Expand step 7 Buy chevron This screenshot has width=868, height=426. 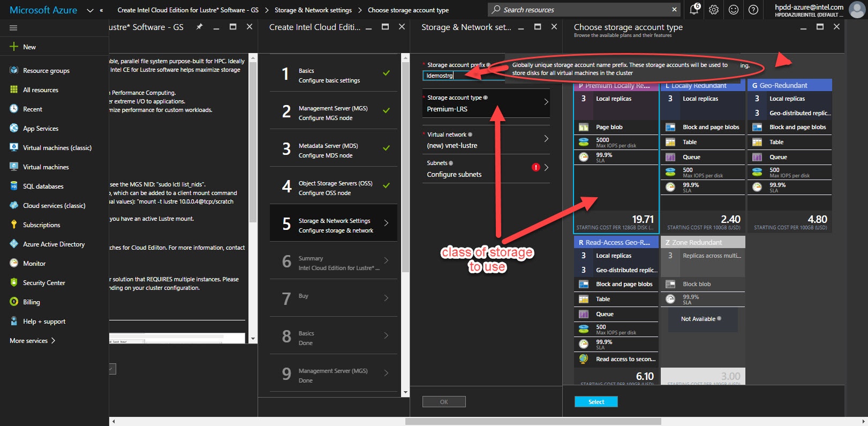(386, 298)
